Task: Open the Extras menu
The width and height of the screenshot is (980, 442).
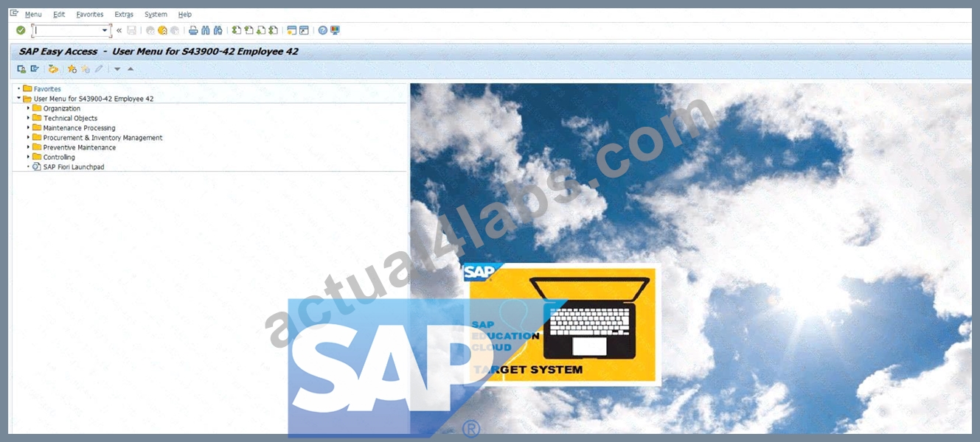Action: (x=124, y=14)
